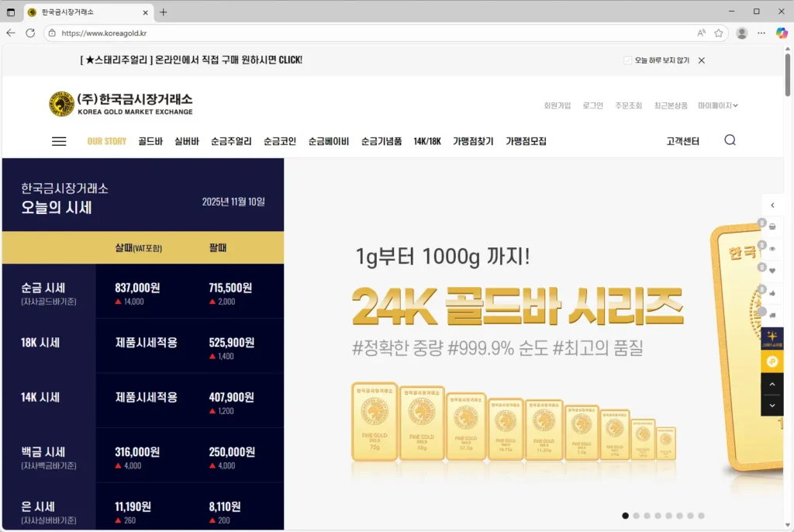
Task: Click the down chevron on the sidebar navigator
Action: click(772, 405)
